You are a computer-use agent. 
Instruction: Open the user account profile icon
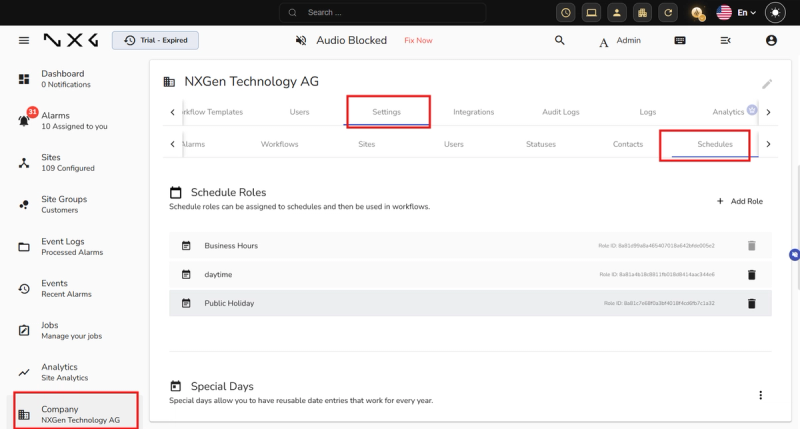(771, 40)
